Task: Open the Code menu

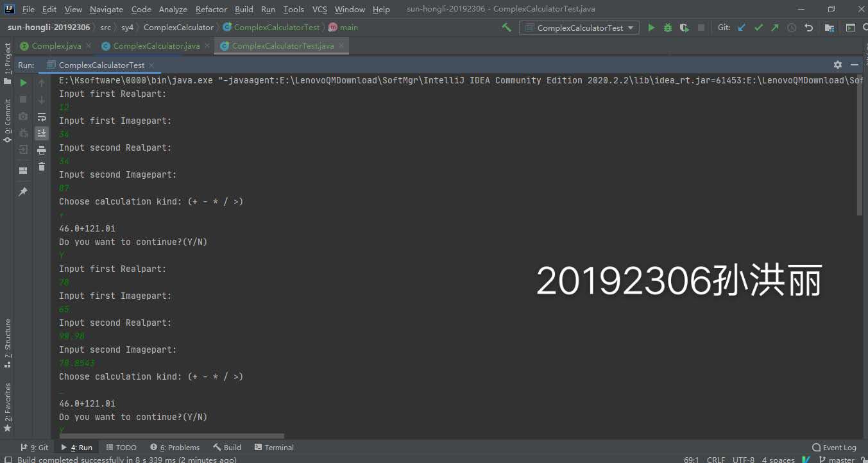Action: [x=141, y=10]
